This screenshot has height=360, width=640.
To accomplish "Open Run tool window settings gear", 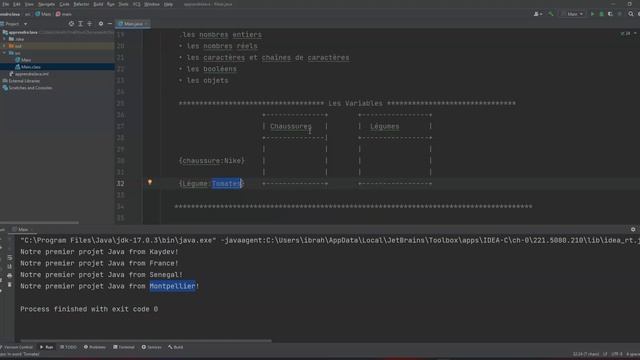I will pos(633,229).
